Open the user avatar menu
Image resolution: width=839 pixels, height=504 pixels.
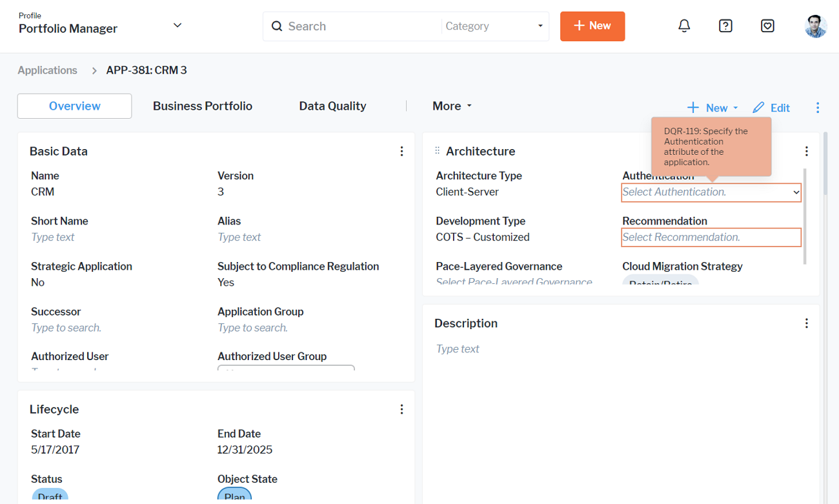pos(816,26)
